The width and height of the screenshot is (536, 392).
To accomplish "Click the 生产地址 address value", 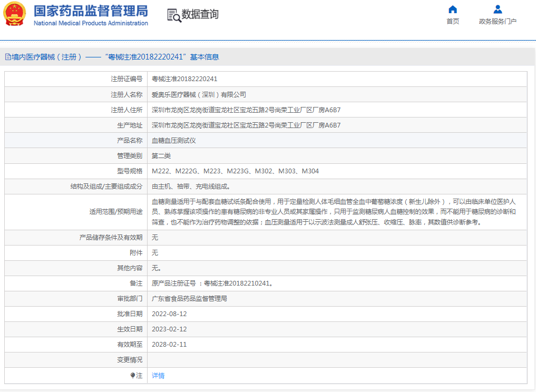I will (x=246, y=125).
